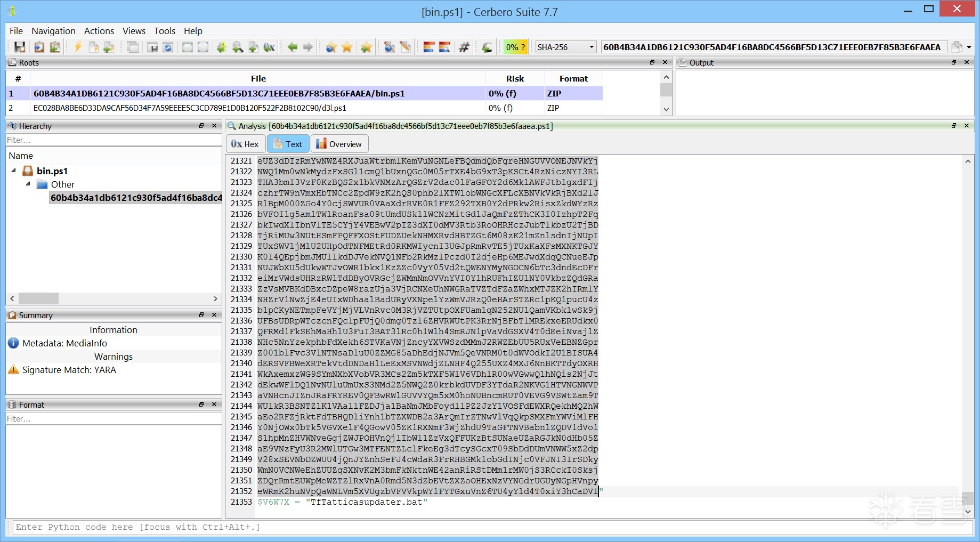Focus the Python code input box
The width and height of the screenshot is (980, 542).
click(x=492, y=527)
